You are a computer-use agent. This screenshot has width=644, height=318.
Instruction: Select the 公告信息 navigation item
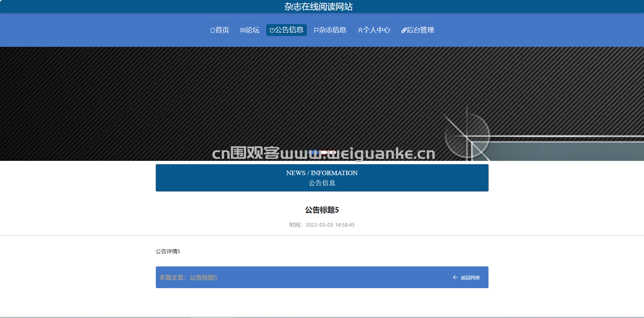[286, 30]
